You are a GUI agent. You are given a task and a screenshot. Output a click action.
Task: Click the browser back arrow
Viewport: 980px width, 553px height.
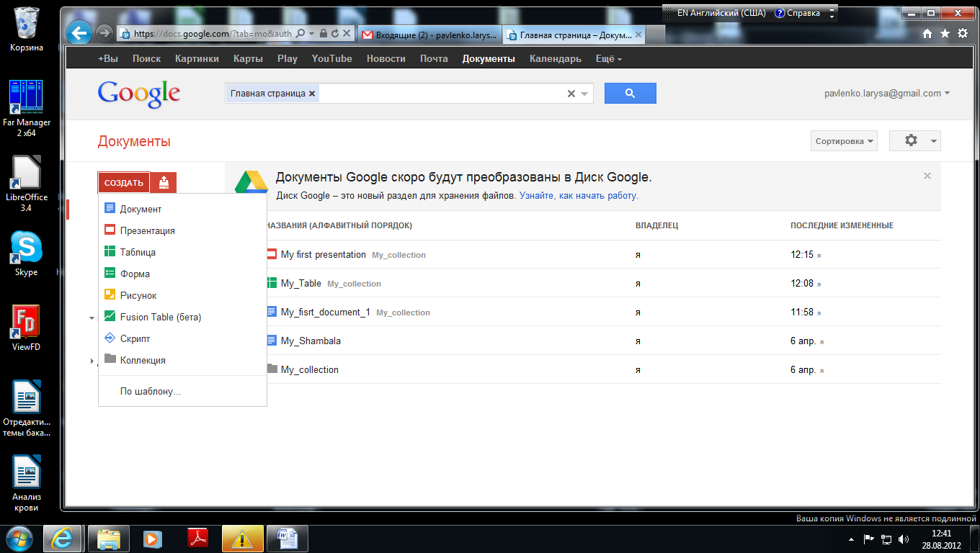[79, 32]
